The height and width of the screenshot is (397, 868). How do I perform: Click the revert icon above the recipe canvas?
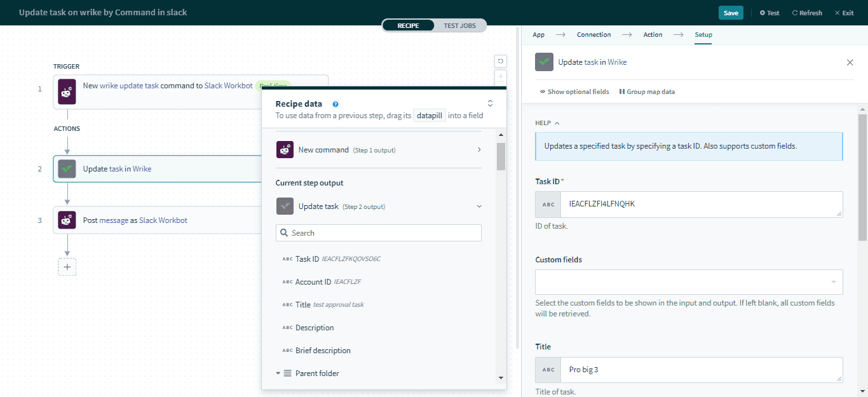pos(500,61)
